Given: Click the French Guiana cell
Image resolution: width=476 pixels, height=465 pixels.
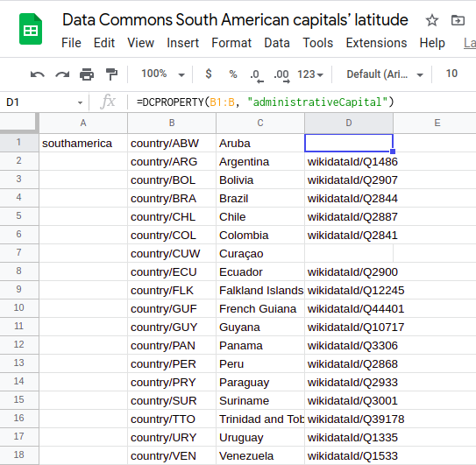Looking at the screenshot, I should pyautogui.click(x=260, y=308).
